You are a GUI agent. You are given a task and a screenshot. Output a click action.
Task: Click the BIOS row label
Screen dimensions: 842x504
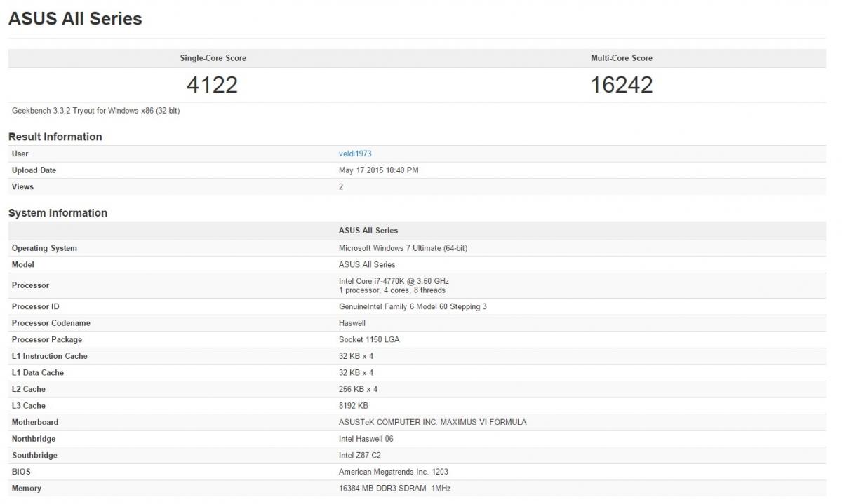pyautogui.click(x=21, y=472)
